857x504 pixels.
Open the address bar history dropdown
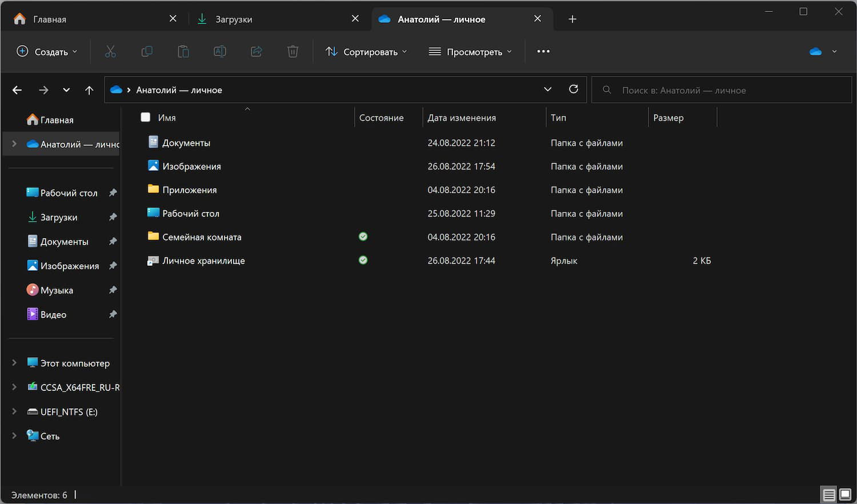(x=547, y=89)
